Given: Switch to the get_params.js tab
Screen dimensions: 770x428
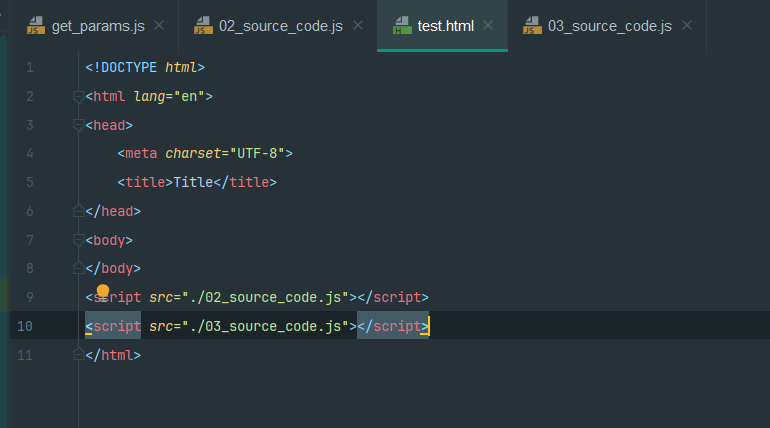Looking at the screenshot, I should point(87,26).
